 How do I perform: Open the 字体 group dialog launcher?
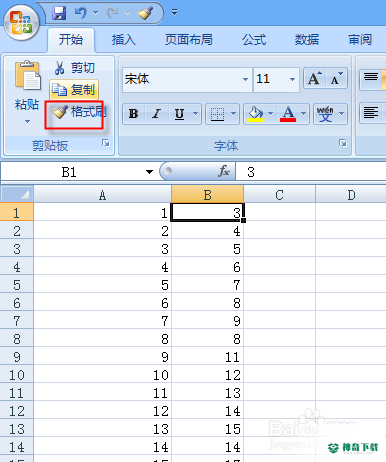coord(342,143)
